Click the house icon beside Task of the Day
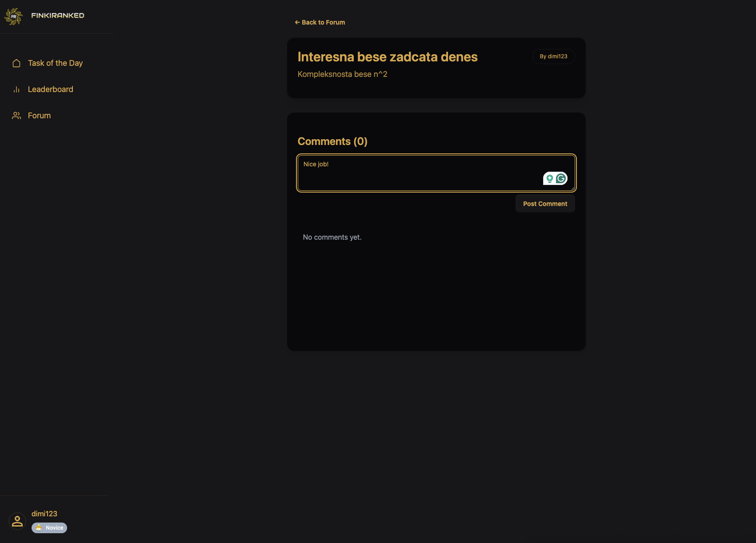This screenshot has height=543, width=756. pos(16,63)
